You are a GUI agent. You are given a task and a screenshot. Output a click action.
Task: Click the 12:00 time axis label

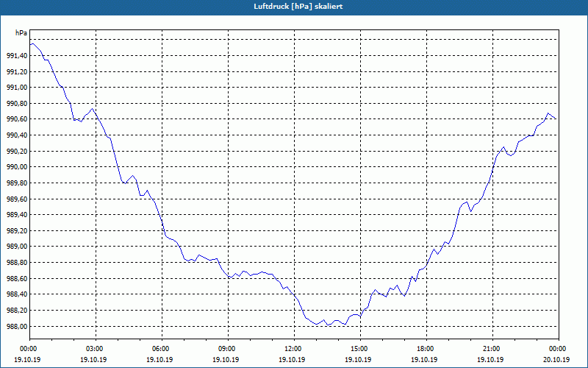(295, 349)
